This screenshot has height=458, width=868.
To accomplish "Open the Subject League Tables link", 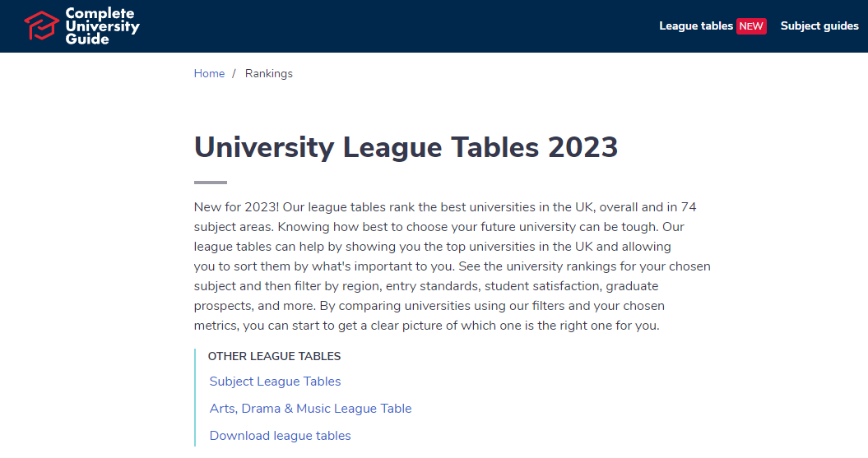I will (275, 382).
